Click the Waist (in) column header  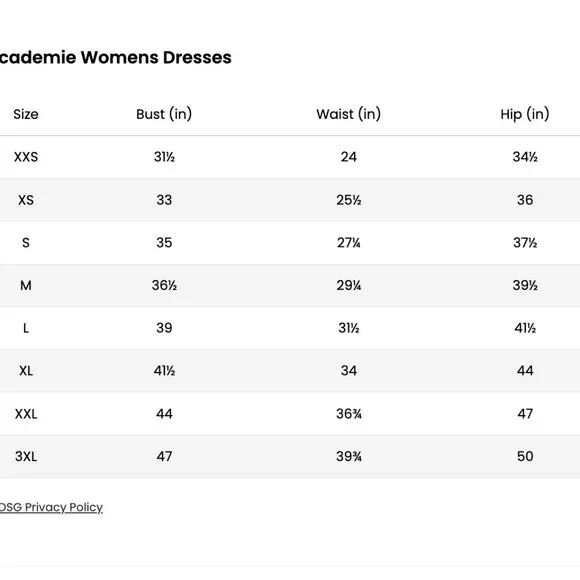348,114
